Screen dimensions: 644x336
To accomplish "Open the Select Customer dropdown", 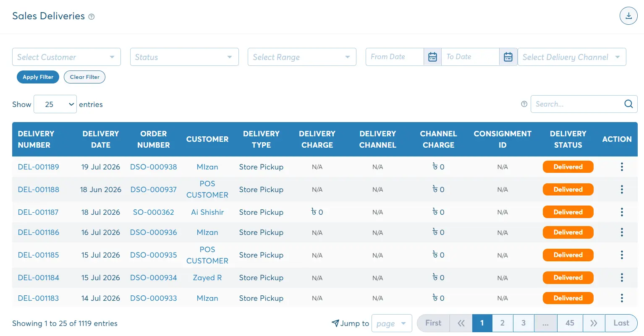I will [66, 57].
